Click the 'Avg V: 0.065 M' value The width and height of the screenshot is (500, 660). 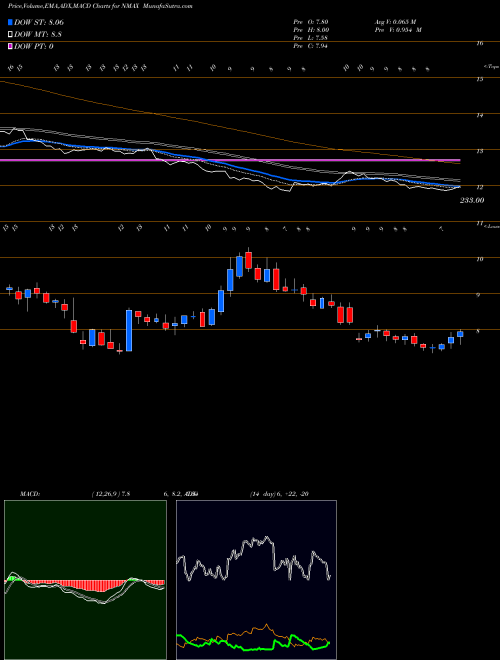tap(396, 21)
